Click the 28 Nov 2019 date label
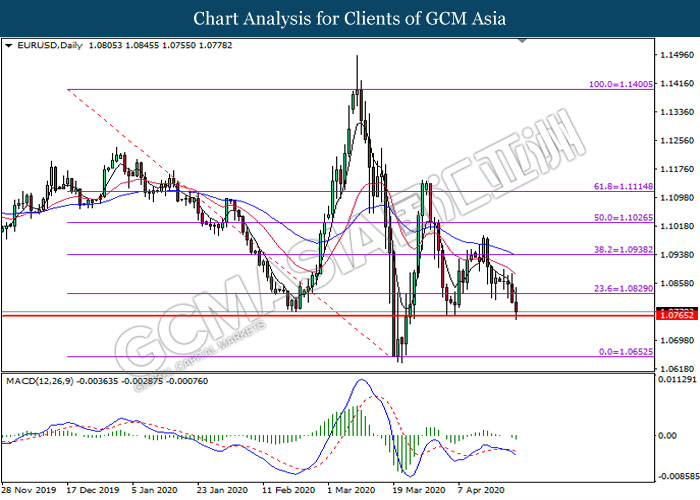 (29, 490)
